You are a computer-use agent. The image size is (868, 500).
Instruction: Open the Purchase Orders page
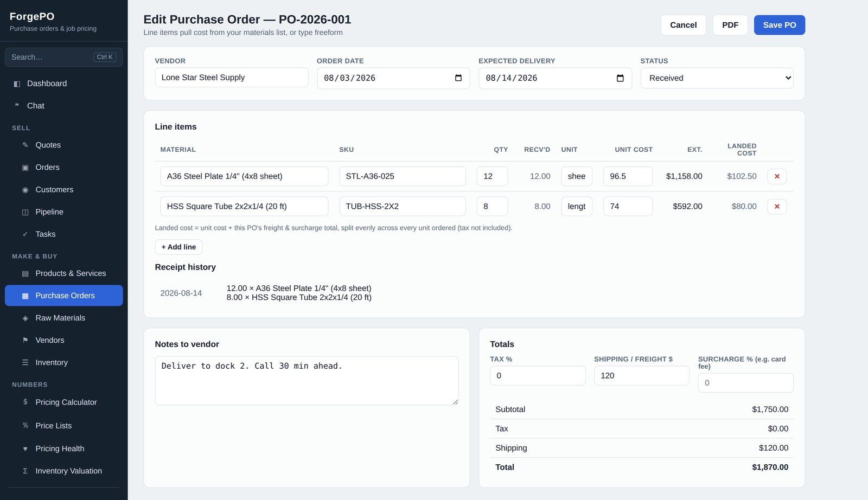click(x=64, y=296)
